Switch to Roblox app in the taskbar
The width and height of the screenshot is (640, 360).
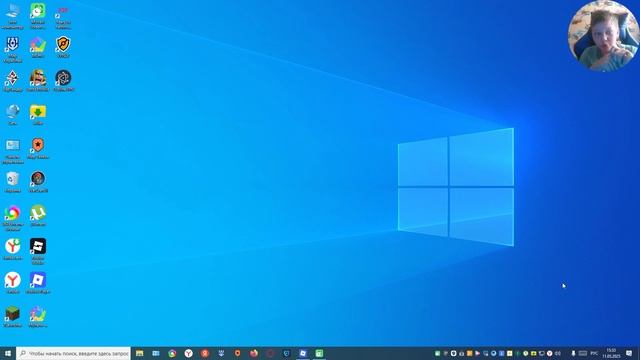[x=303, y=353]
